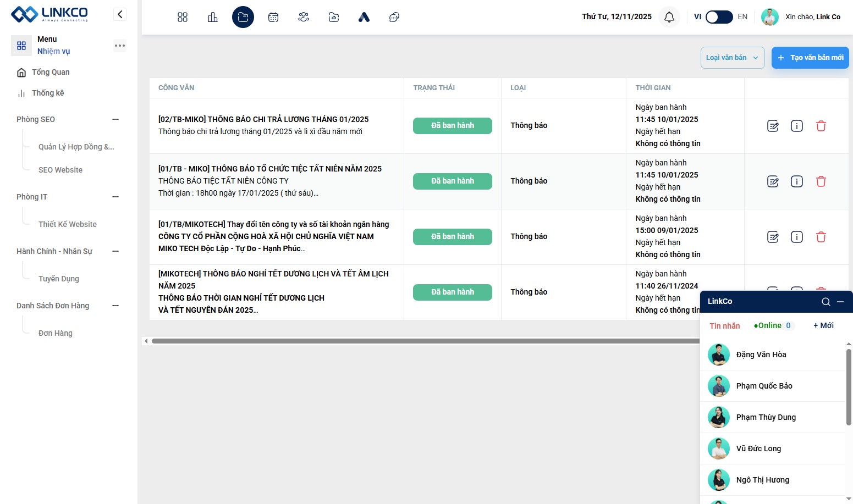Collapse the sidebar with the chevron button

click(x=120, y=14)
